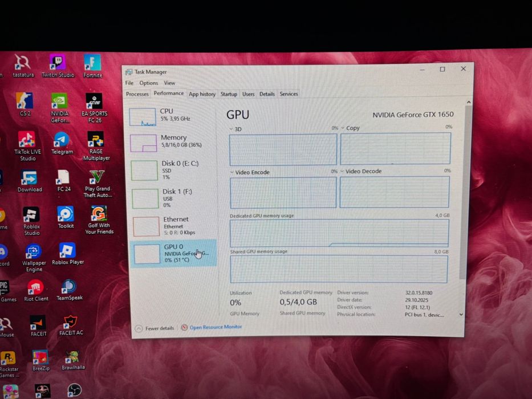The height and width of the screenshot is (399, 532).
Task: Launch Fortnite from the desktop
Action: (92, 66)
